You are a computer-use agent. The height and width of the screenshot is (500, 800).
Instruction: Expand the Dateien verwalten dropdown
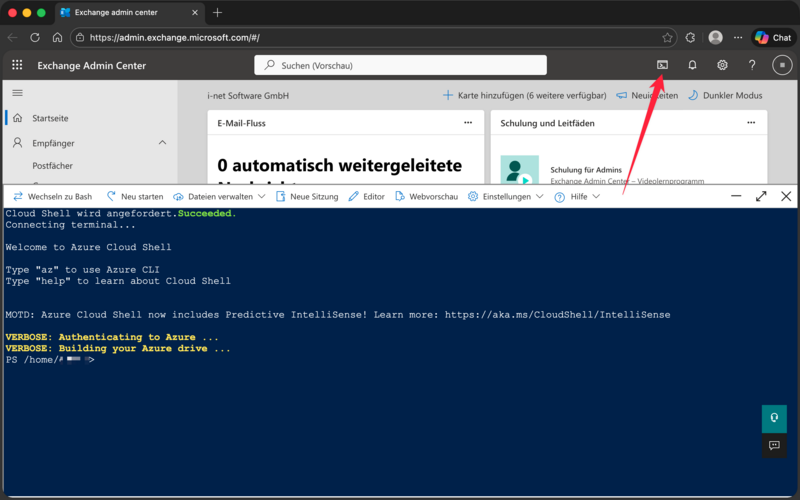pos(219,197)
